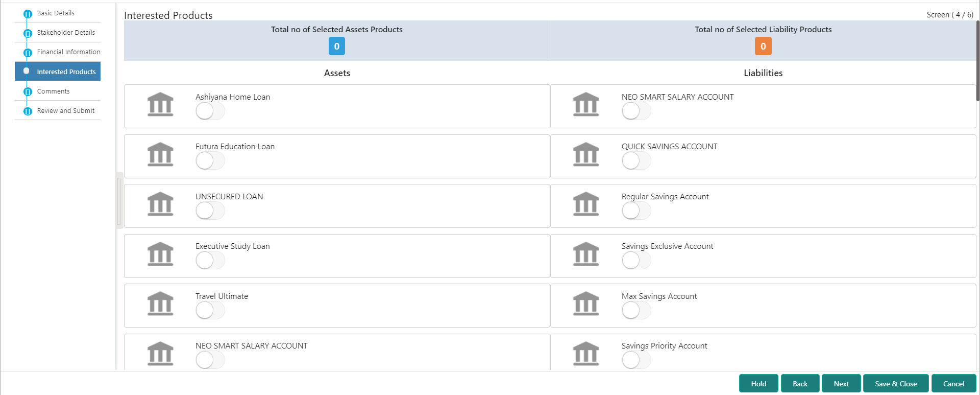Click the Travel Ultimate product name

222,296
